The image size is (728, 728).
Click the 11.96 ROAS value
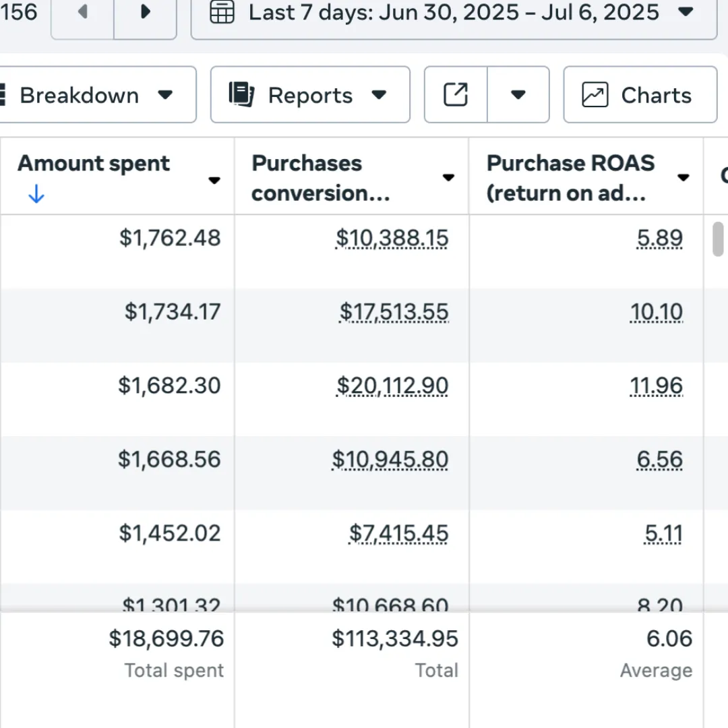(656, 386)
